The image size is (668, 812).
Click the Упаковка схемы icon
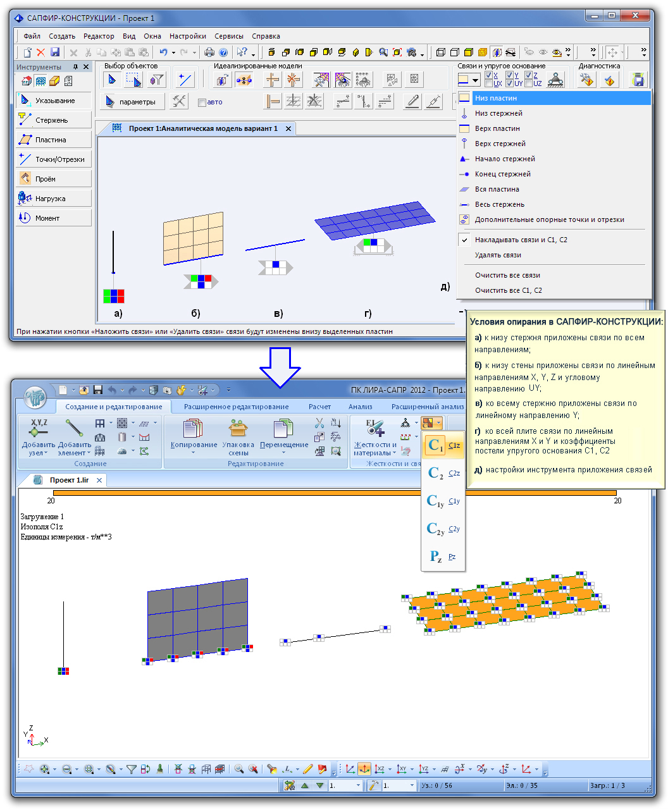[238, 430]
